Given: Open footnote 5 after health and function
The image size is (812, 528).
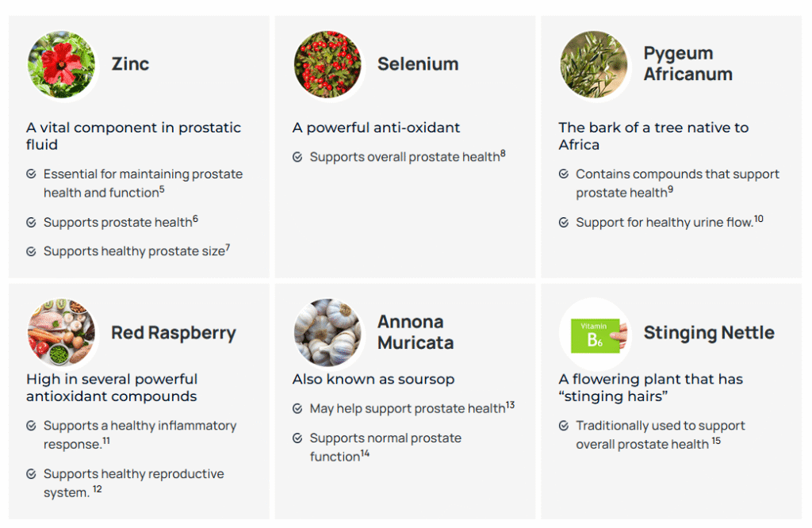Looking at the screenshot, I should pyautogui.click(x=162, y=189).
